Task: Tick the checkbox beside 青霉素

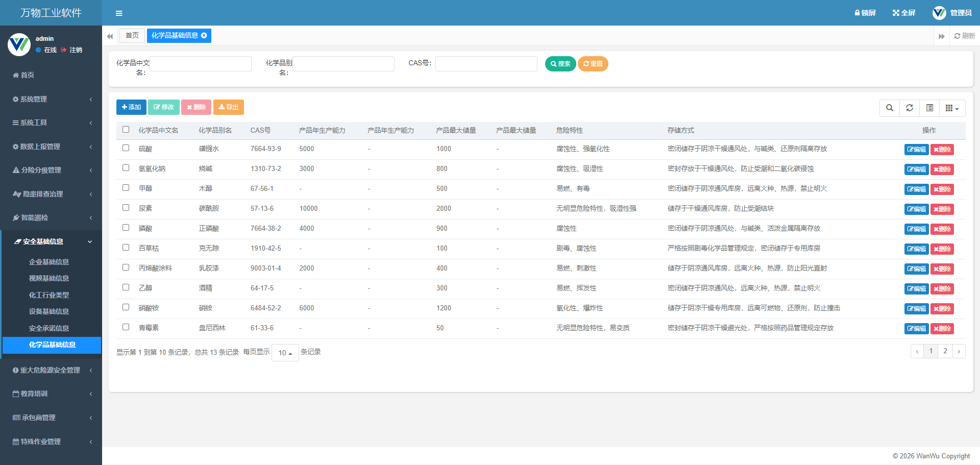Action: [x=126, y=327]
